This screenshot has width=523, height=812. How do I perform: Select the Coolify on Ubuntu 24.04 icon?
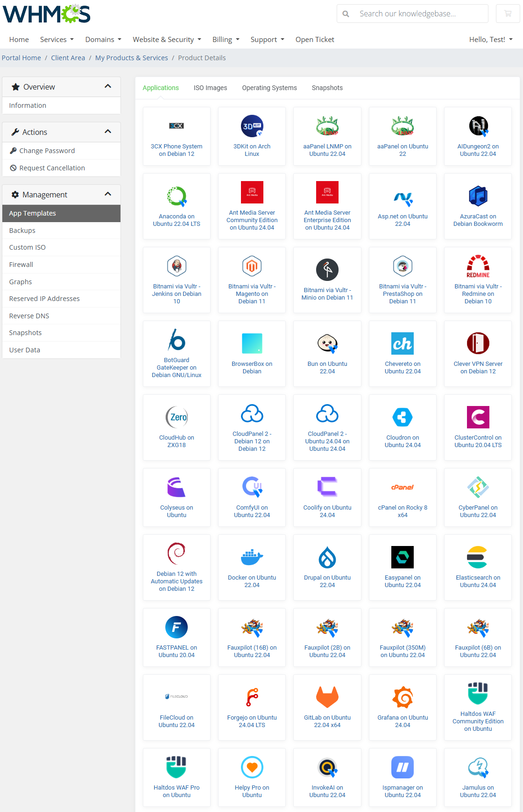pos(327,487)
